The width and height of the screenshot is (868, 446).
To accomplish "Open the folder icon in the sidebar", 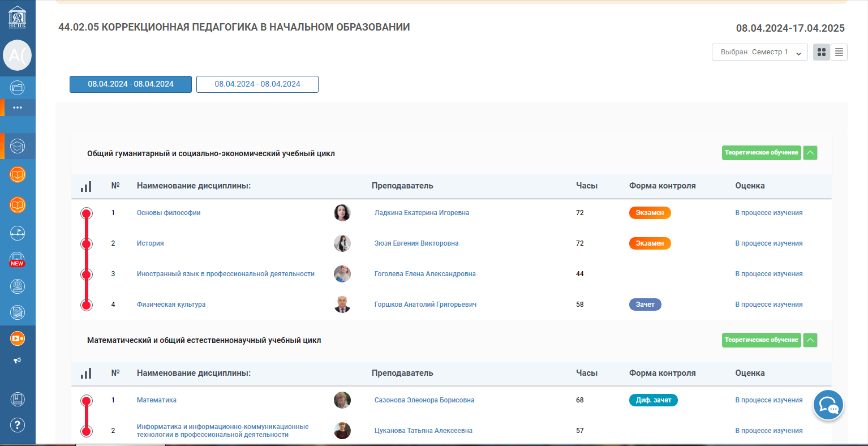I will 18,88.
